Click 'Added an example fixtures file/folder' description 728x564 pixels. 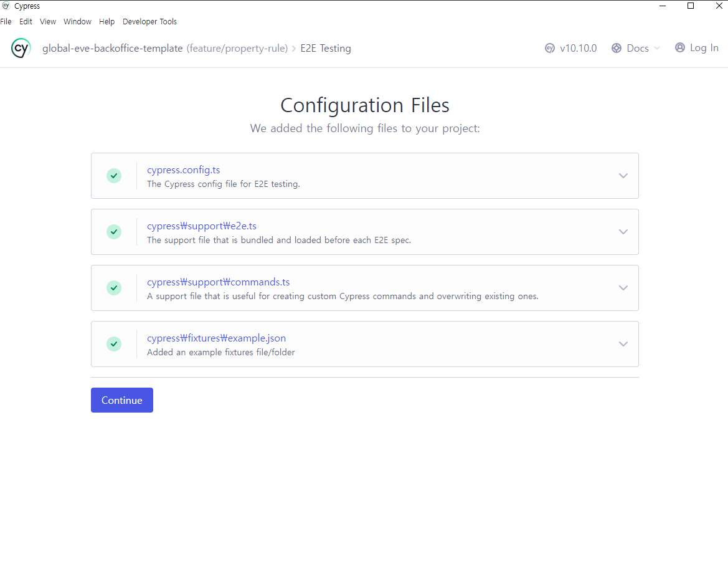221,353
